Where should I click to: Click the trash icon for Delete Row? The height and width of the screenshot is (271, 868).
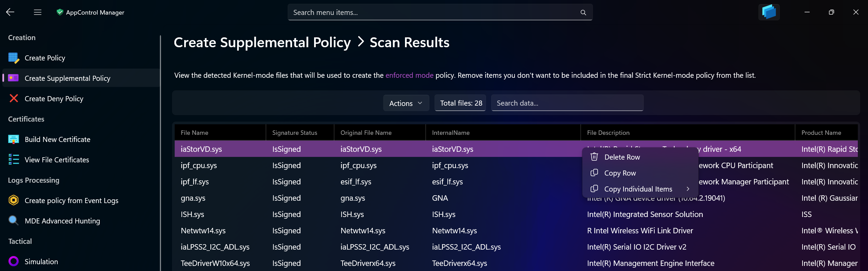click(594, 157)
